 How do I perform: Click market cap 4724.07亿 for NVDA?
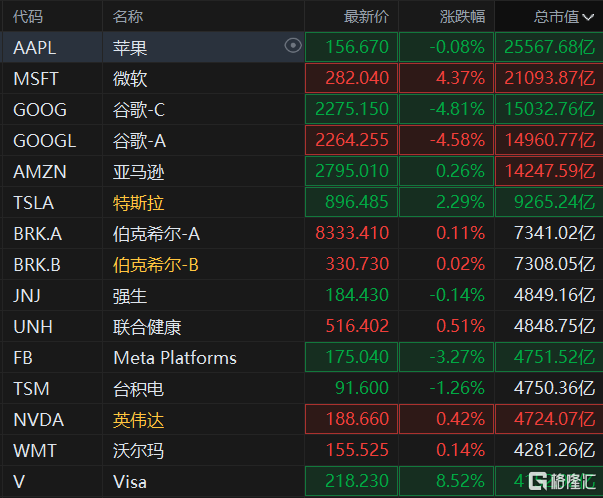[555, 419]
